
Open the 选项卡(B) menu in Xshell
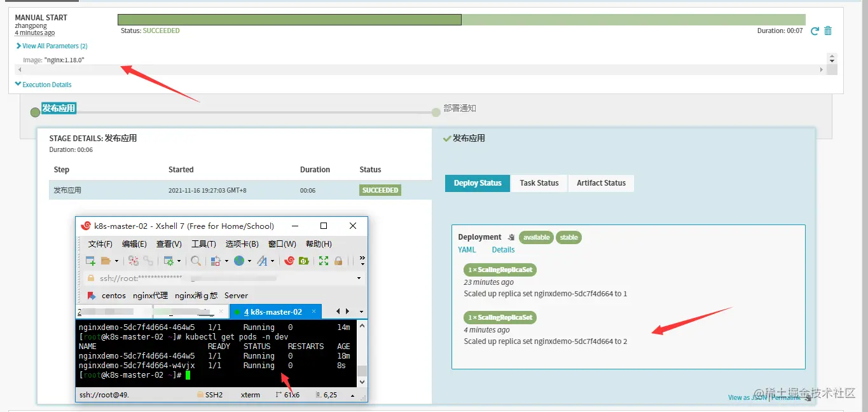[242, 244]
